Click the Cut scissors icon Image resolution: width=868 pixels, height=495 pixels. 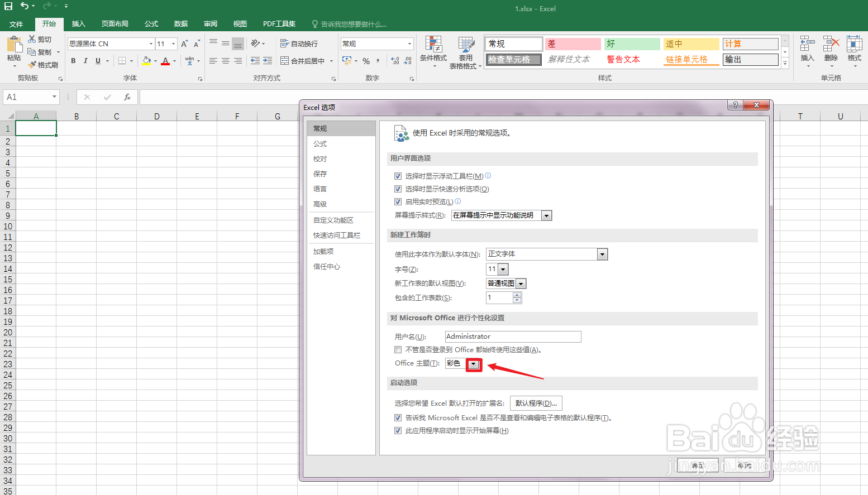click(x=32, y=39)
